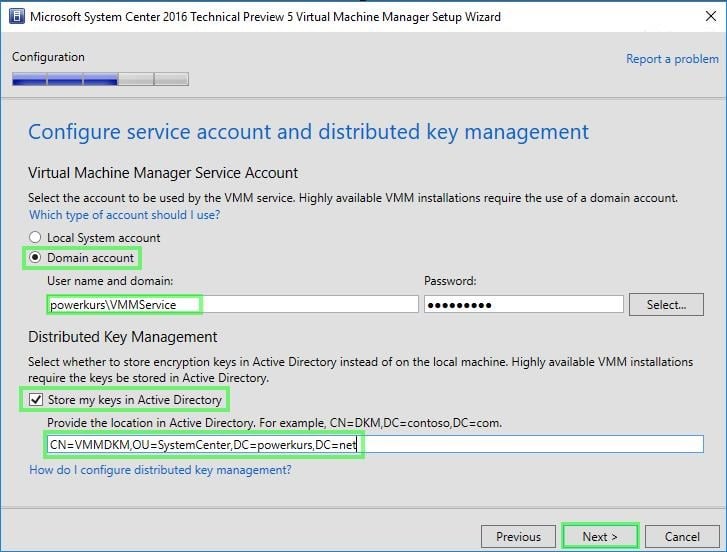The width and height of the screenshot is (727, 552).
Task: Go back with the Previous button
Action: pos(518,537)
